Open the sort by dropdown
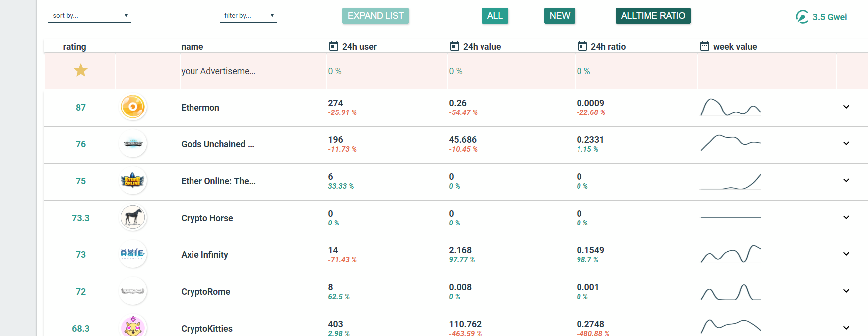This screenshot has height=336, width=868. [90, 16]
